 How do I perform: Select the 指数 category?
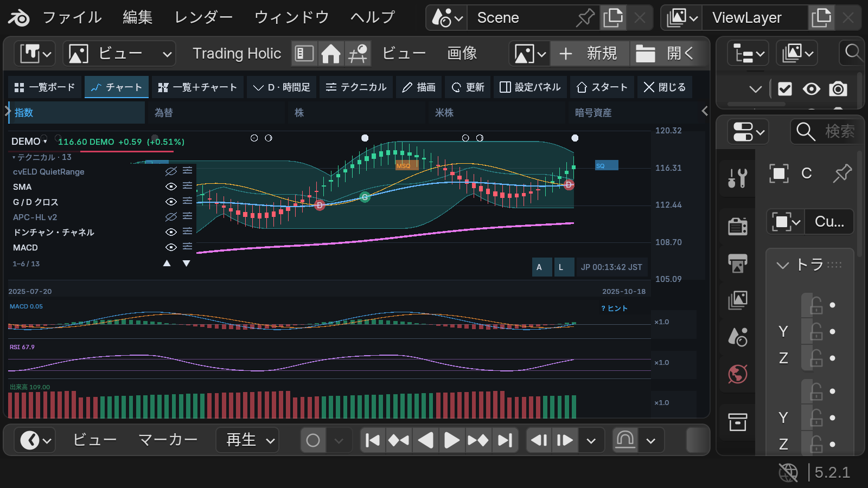77,113
